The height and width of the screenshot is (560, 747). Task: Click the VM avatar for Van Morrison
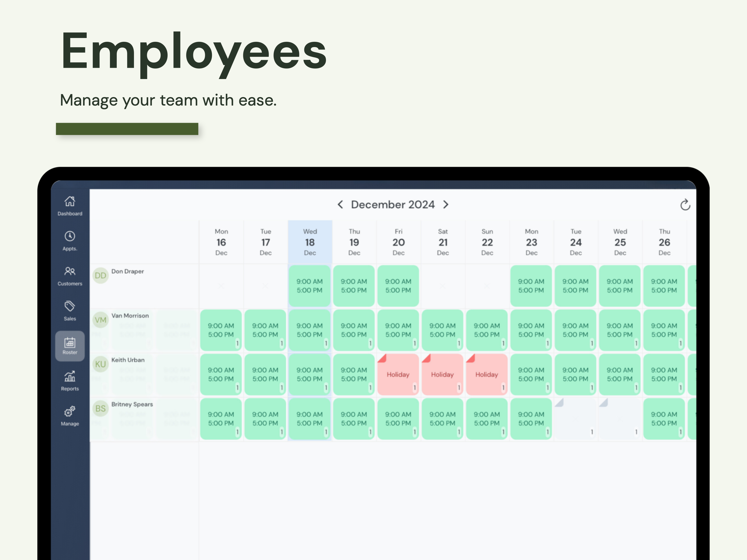(100, 320)
